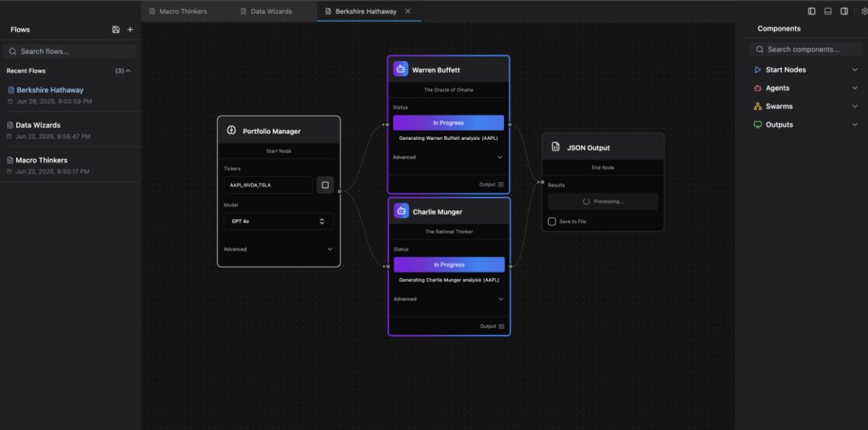Click Warren Buffett In Progress status bar
This screenshot has width=868, height=430.
click(448, 123)
